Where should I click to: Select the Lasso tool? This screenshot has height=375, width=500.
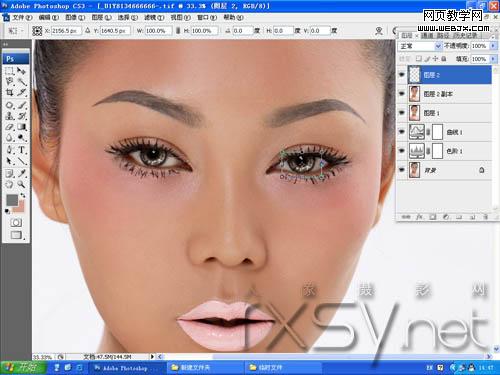tap(9, 82)
